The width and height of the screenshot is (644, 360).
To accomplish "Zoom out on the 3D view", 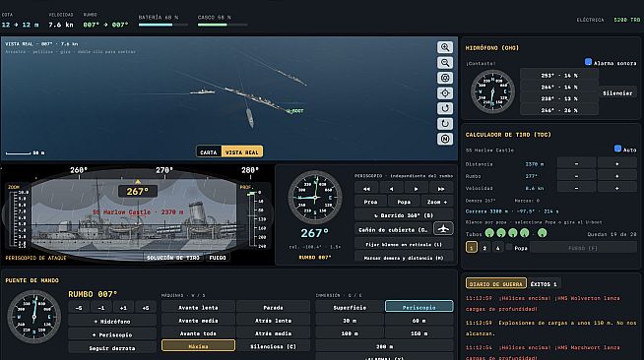I will (x=445, y=62).
